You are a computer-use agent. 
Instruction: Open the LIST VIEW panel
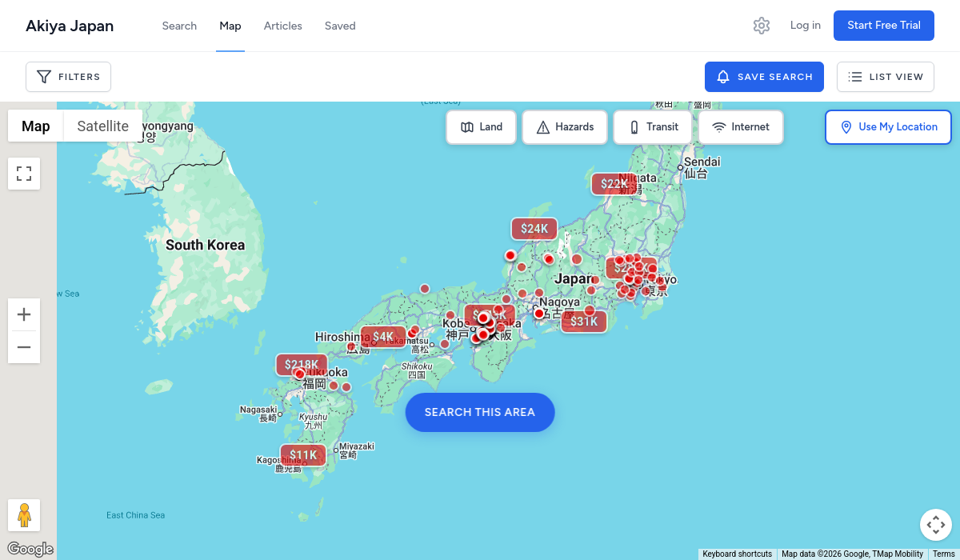(885, 77)
